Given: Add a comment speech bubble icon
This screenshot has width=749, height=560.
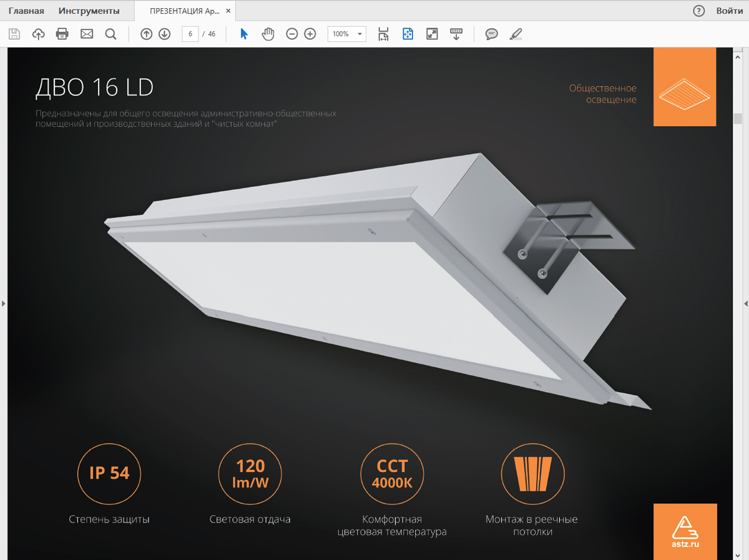Looking at the screenshot, I should [x=492, y=34].
